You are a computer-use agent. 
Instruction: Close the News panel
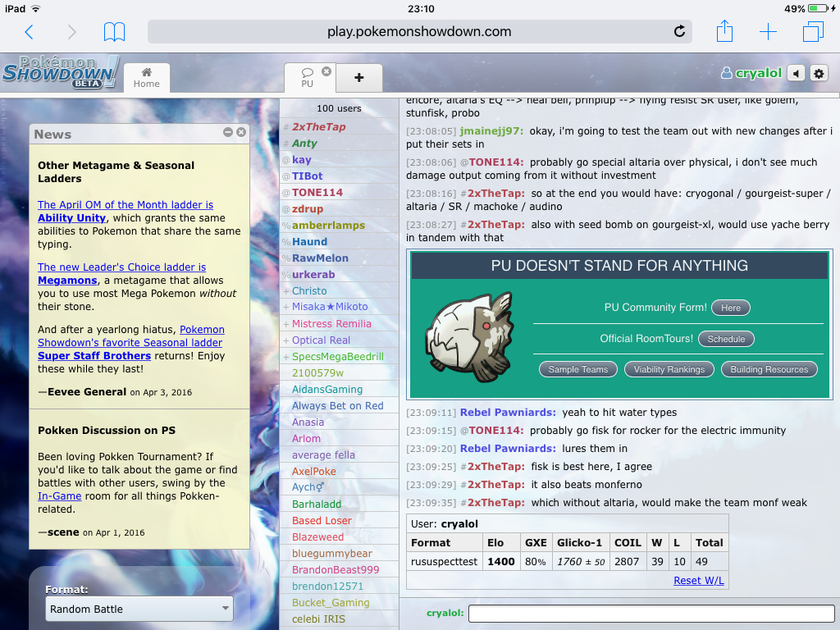coord(241,132)
